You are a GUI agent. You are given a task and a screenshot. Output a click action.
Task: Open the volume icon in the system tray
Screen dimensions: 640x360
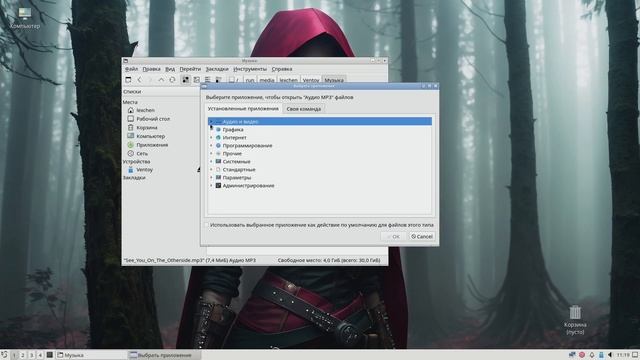click(610, 355)
